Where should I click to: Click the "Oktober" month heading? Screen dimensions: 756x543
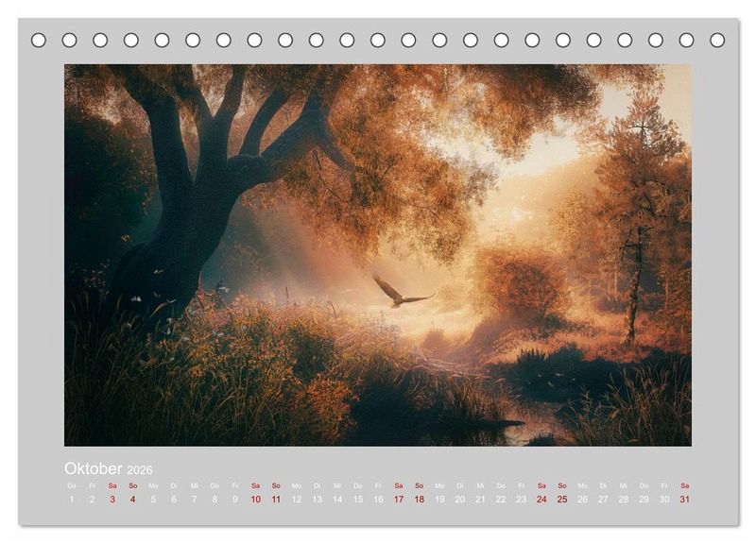93,468
